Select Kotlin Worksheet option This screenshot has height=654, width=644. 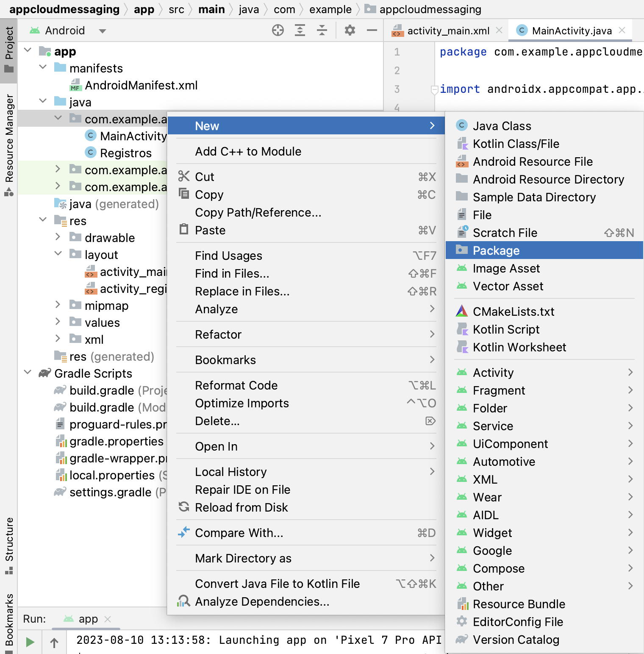(x=544, y=347)
